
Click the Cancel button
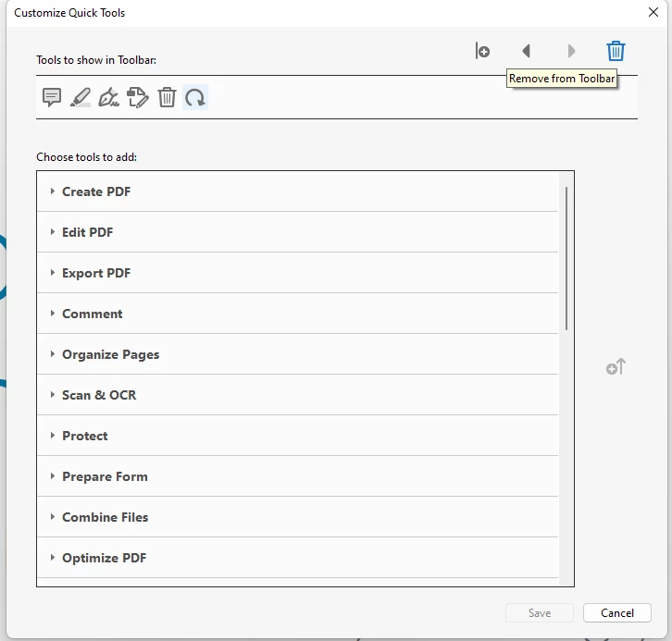tap(617, 612)
